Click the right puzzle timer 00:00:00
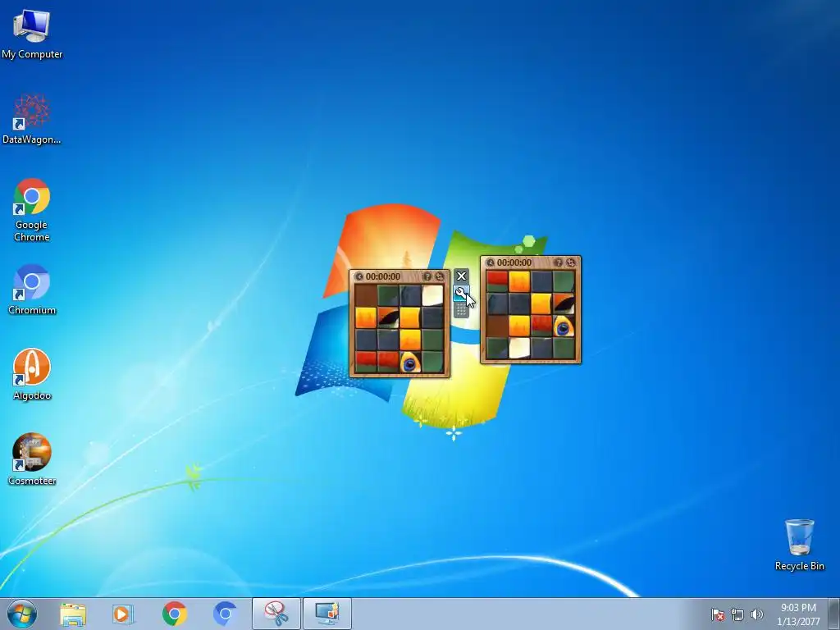Viewport: 840px width, 630px height. pyautogui.click(x=514, y=262)
